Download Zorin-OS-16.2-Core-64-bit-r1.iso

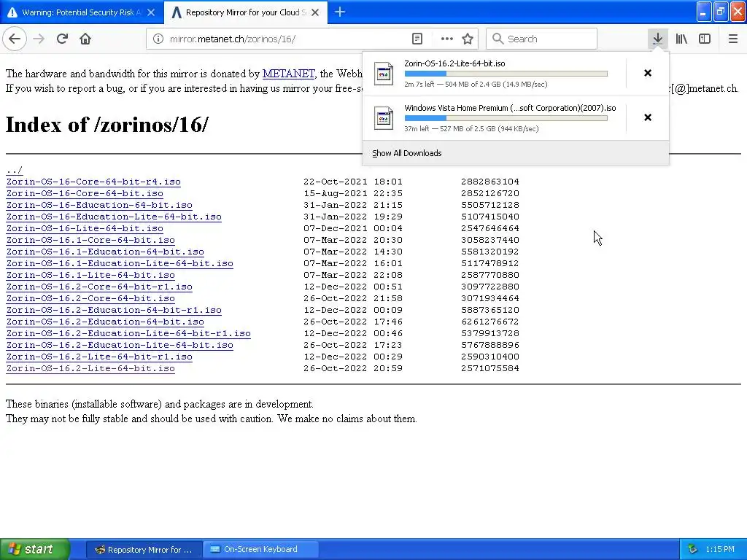pyautogui.click(x=99, y=287)
